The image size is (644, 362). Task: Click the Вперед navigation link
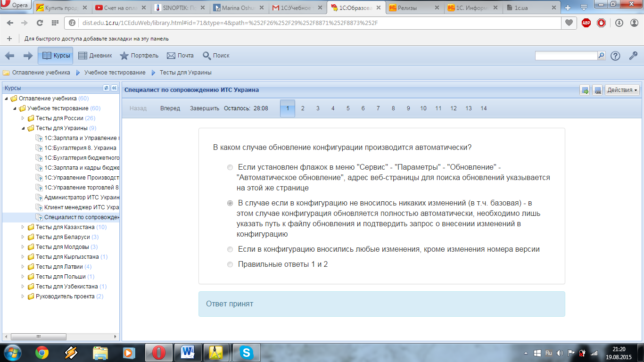[x=170, y=108]
